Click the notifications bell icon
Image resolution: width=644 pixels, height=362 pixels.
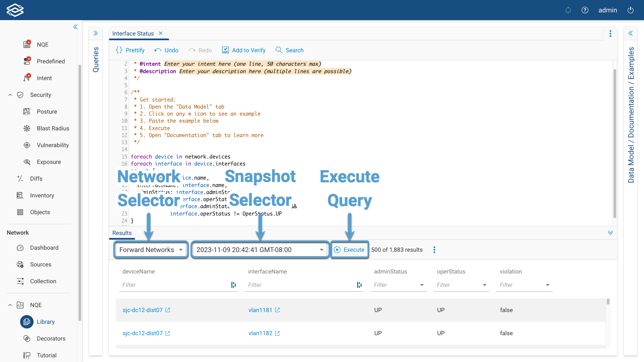point(568,10)
